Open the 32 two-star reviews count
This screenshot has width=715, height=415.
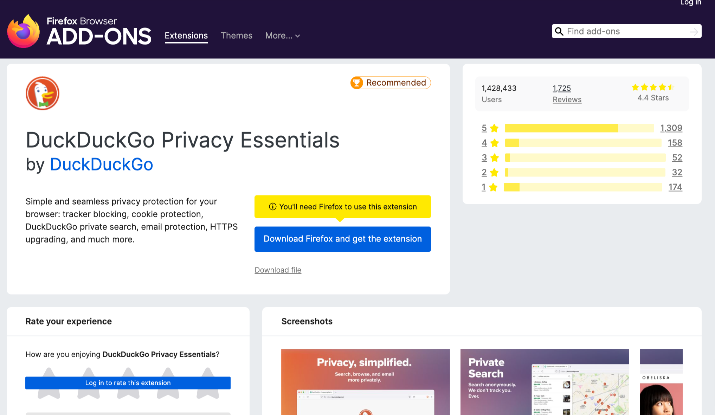(677, 173)
